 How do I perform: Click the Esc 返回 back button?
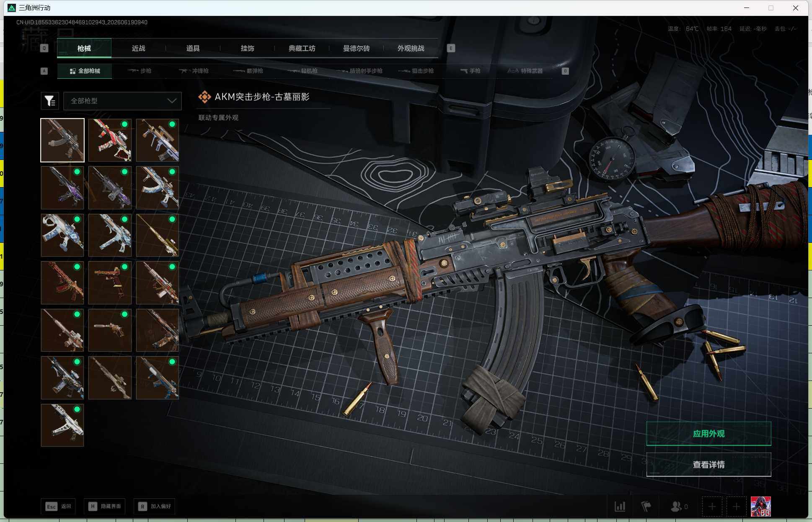pos(58,507)
